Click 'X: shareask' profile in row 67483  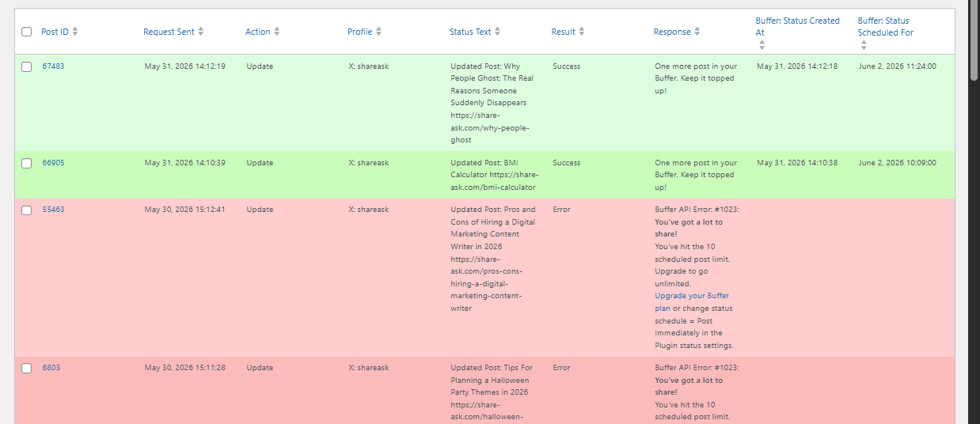[369, 66]
